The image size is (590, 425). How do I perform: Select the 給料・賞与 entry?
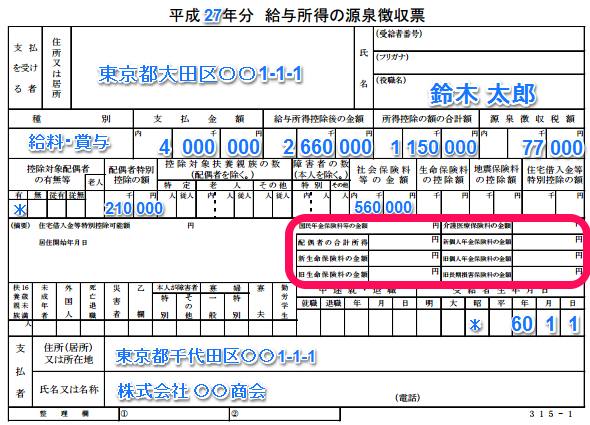(x=69, y=142)
